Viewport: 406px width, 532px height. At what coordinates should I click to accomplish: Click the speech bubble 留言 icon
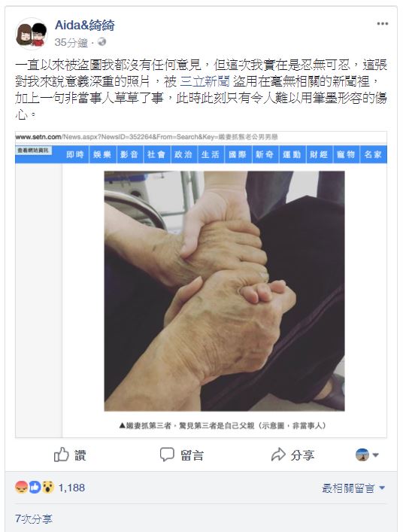pyautogui.click(x=167, y=454)
